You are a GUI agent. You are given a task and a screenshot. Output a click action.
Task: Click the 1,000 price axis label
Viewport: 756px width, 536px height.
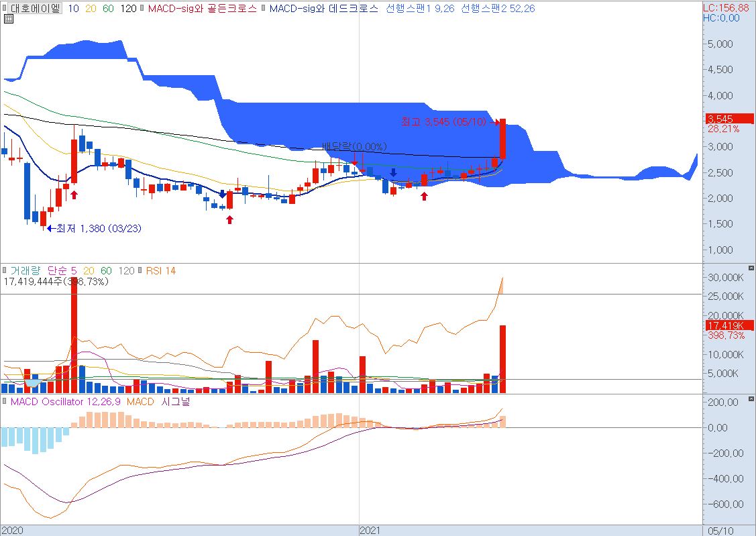coord(720,250)
